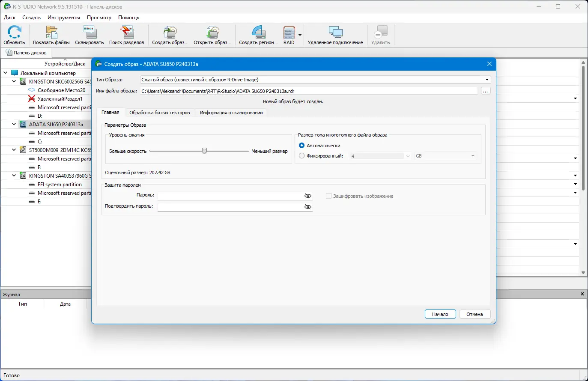Open the Тип Образа dropdown

(x=487, y=80)
